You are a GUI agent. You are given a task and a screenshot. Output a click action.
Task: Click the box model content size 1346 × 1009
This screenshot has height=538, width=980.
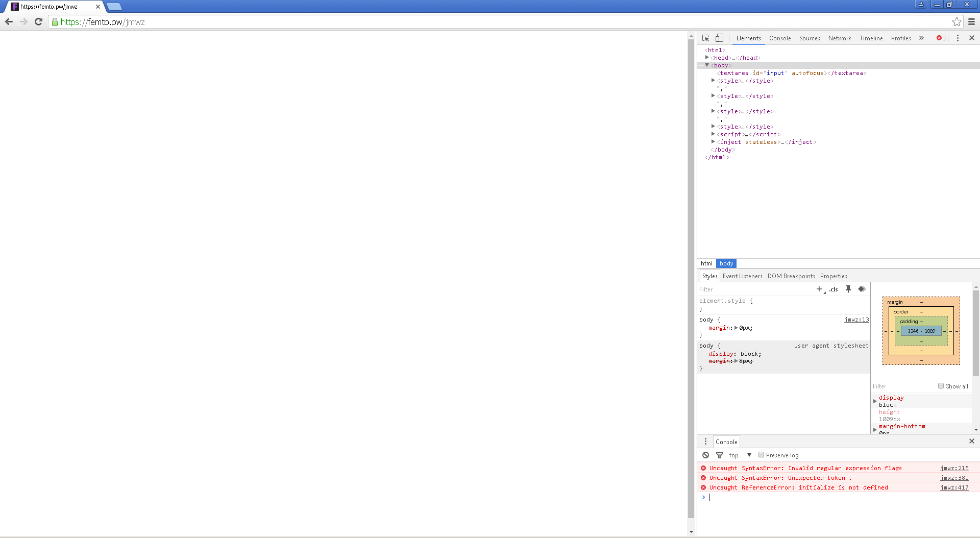coord(921,331)
